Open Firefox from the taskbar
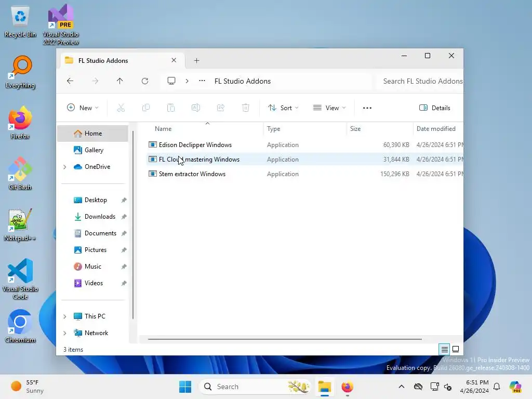This screenshot has height=399, width=532. [x=347, y=387]
